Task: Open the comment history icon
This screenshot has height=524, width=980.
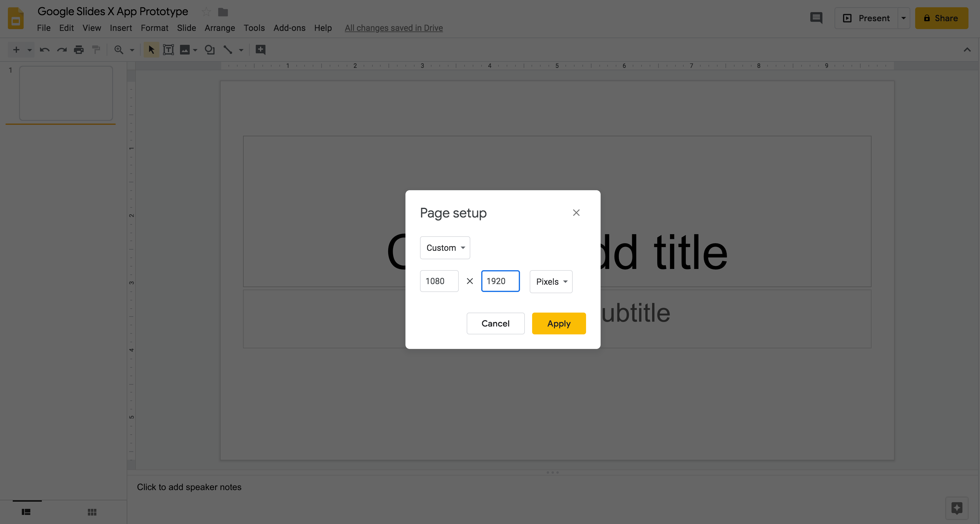Action: coord(816,18)
